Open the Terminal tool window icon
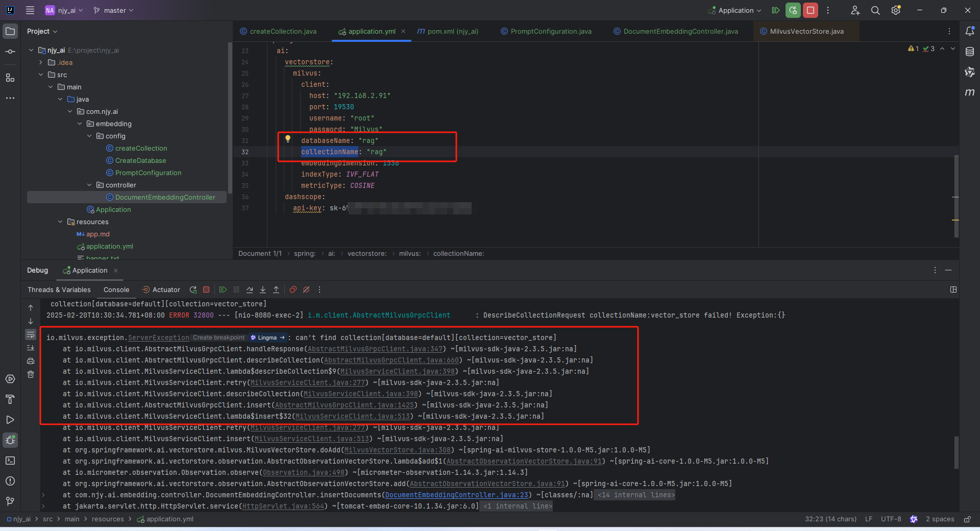Image resolution: width=980 pixels, height=531 pixels. tap(10, 461)
